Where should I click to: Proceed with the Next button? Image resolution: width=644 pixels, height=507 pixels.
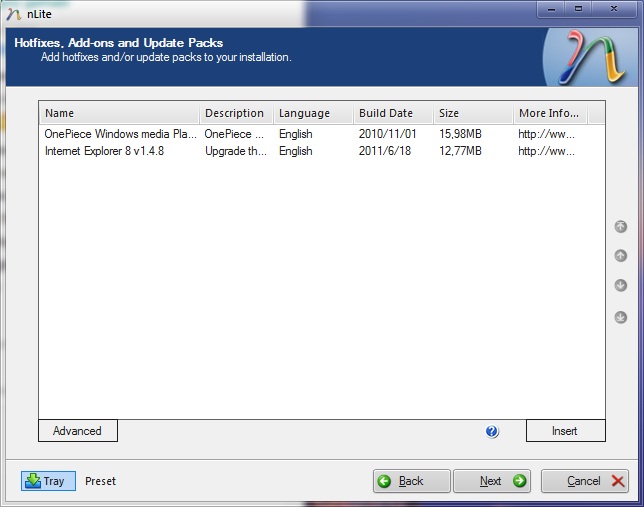(x=492, y=481)
